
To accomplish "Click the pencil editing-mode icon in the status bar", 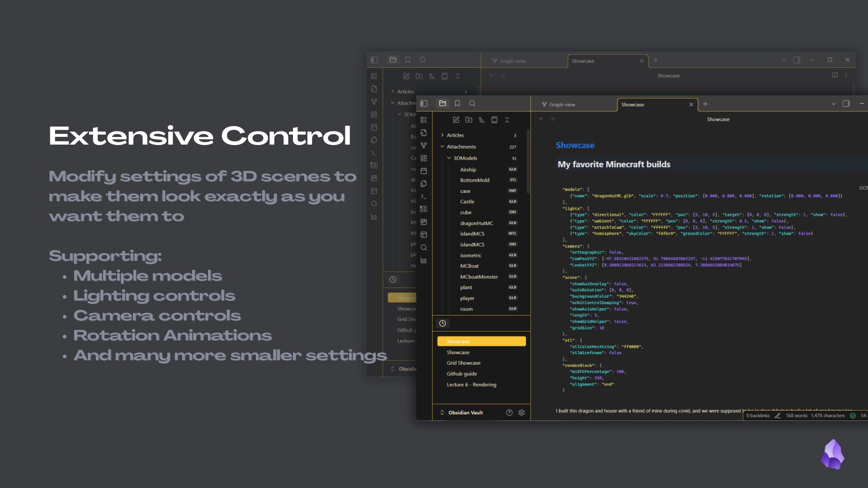I will (778, 416).
